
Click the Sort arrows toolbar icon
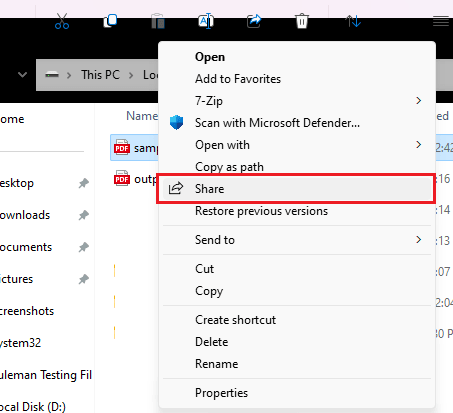click(x=353, y=21)
